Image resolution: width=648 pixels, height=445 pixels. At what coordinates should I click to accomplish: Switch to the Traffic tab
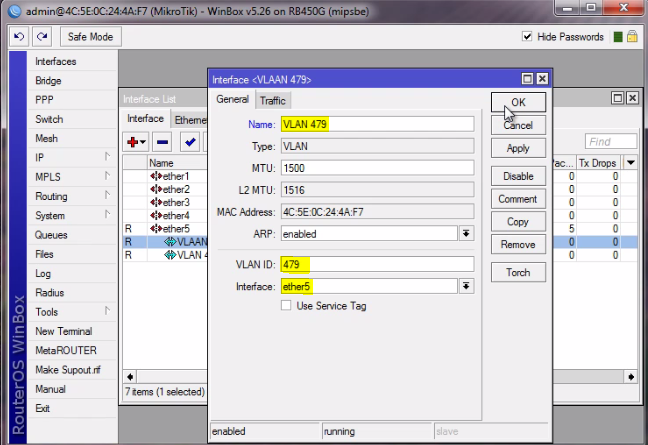273,100
